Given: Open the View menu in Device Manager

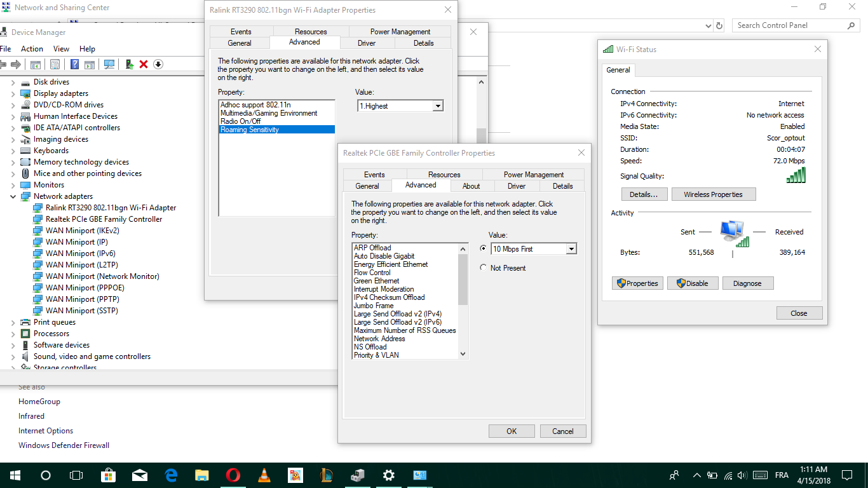Looking at the screenshot, I should [62, 49].
